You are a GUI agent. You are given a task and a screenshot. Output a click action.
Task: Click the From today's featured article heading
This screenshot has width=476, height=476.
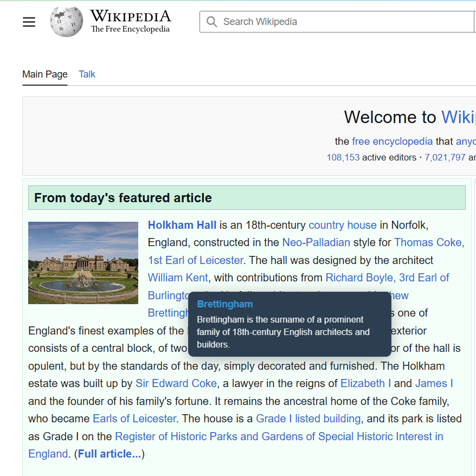coord(123,198)
